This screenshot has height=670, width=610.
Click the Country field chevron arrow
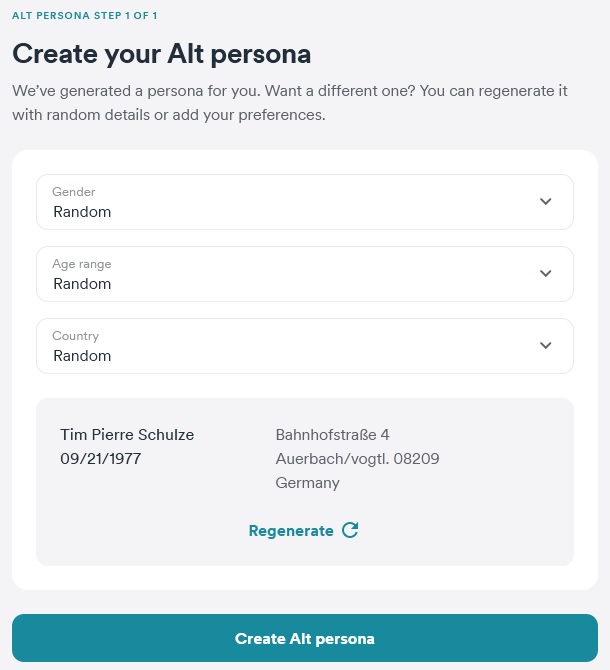545,345
